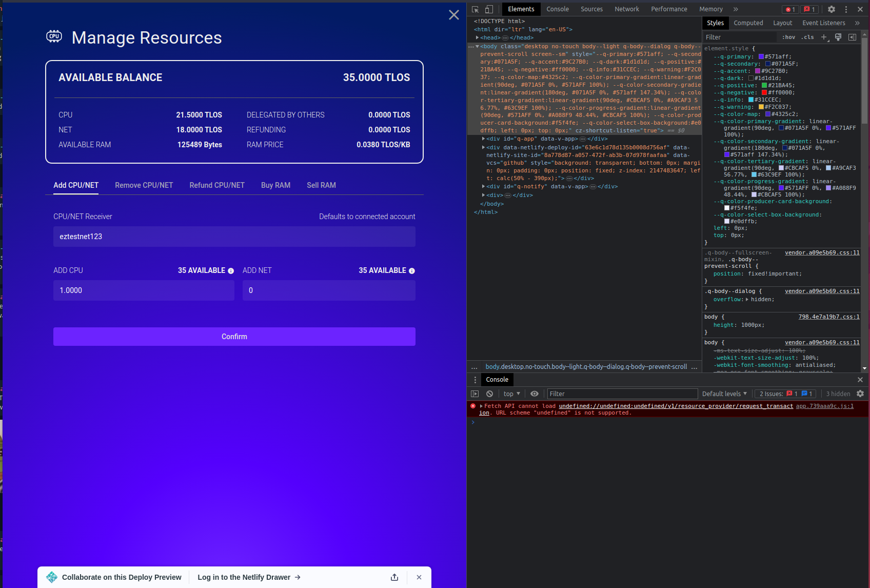Toggle the computed styles sidebar icon
The width and height of the screenshot is (870, 588).
tap(852, 37)
